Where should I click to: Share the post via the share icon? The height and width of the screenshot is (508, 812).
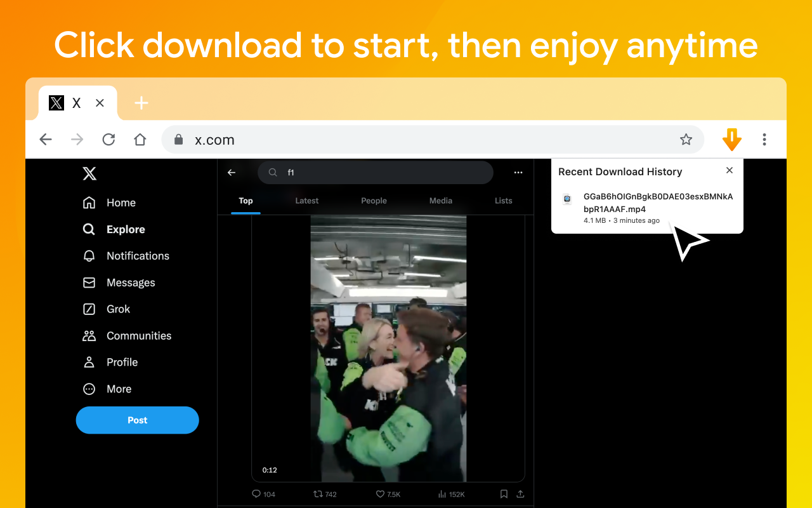click(520, 494)
